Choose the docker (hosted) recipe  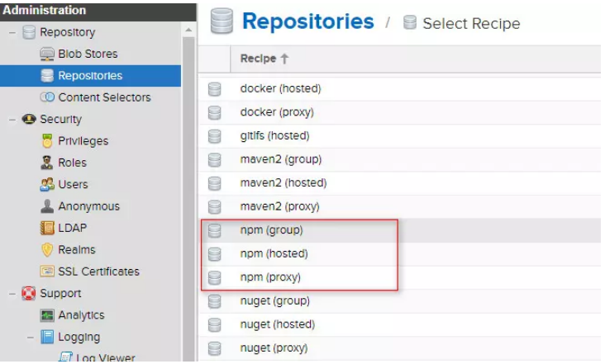click(x=280, y=88)
